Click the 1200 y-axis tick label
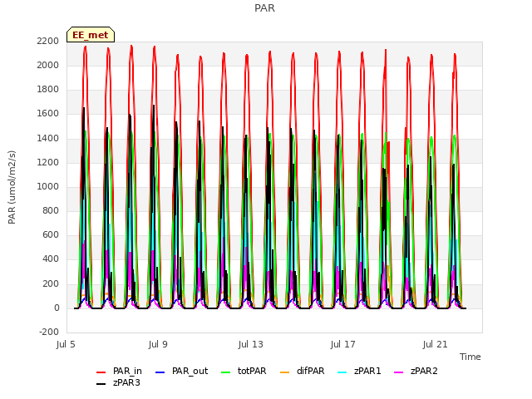Viewport: 532px width, 399px height. tap(48, 163)
